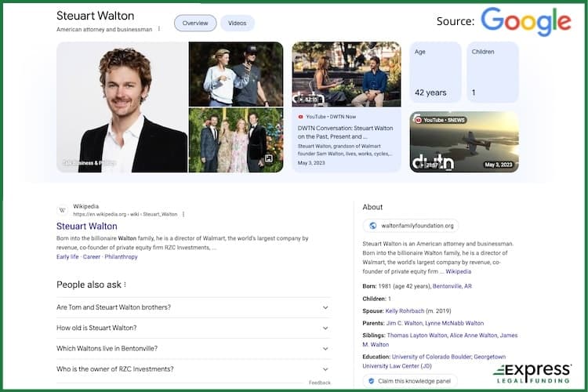Screen dimensions: 588x392
Task: Open the SNEWS airplane video thumbnail
Action: 463,141
